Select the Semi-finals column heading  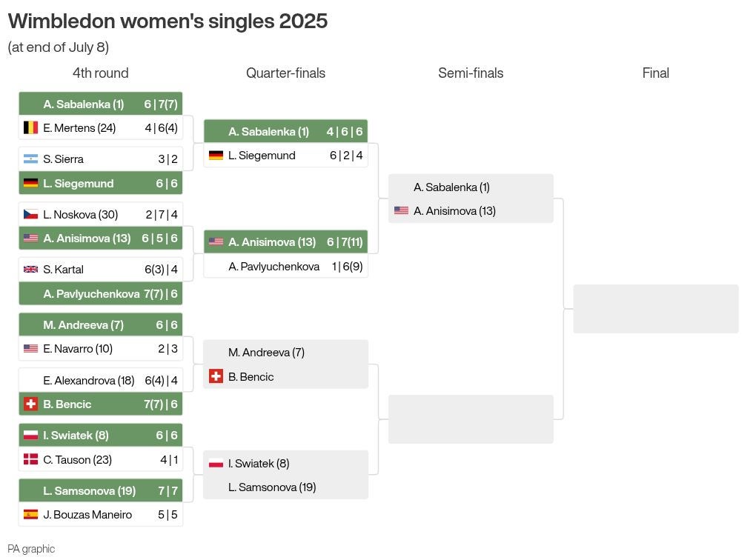[x=471, y=73]
